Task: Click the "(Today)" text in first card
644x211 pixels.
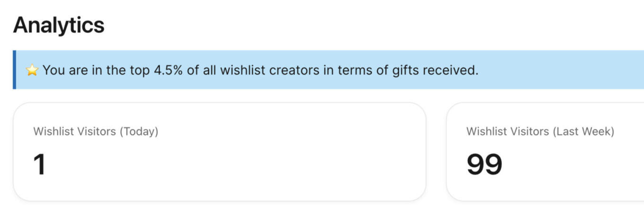Action: [138, 131]
